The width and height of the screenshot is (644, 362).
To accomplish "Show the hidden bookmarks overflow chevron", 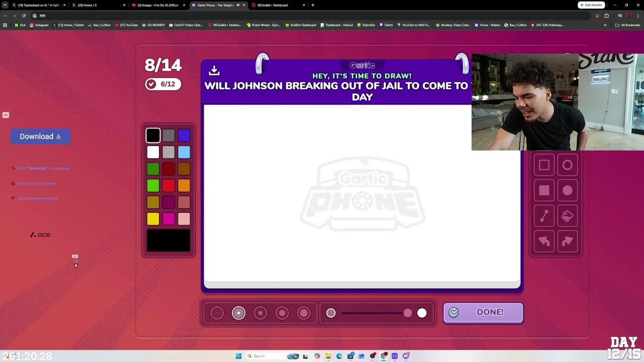I will point(605,25).
